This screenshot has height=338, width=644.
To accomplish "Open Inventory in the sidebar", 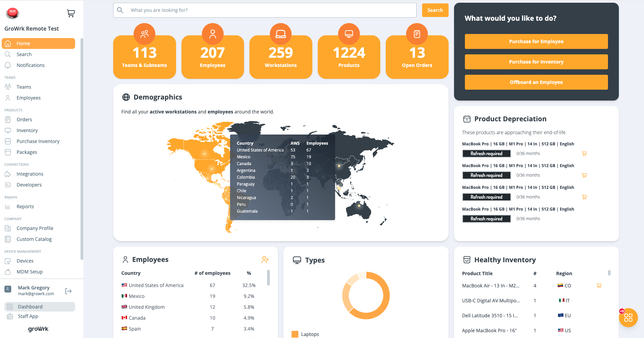I will (x=38, y=130).
